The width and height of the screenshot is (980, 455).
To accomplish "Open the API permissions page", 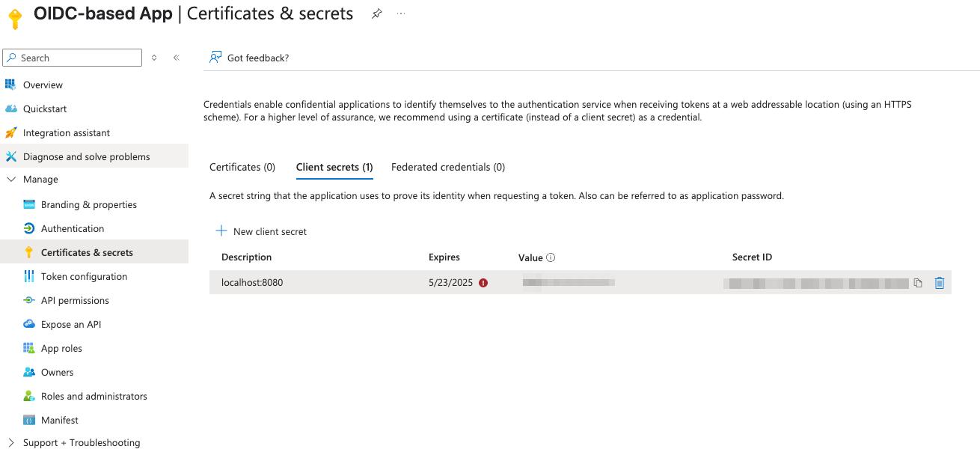I will (75, 300).
